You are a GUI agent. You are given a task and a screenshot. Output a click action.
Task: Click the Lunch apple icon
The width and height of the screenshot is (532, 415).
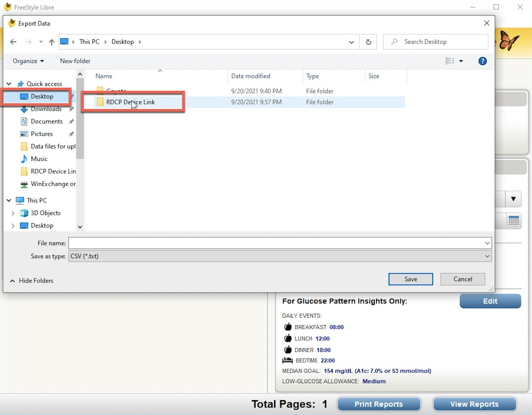[x=288, y=338]
